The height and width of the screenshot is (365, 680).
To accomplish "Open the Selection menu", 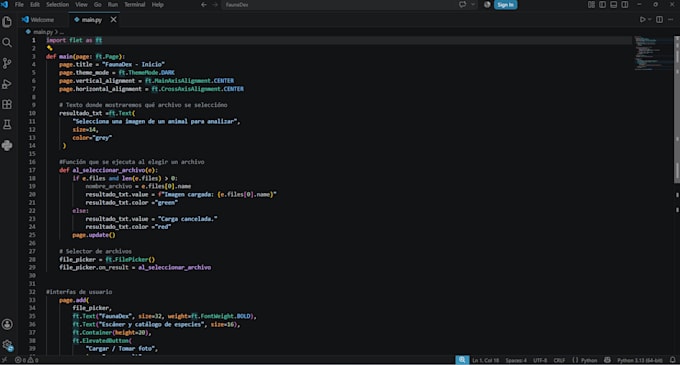I will coord(57,5).
